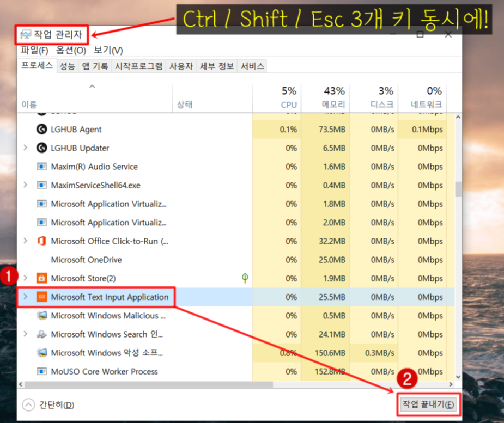This screenshot has height=423, width=504.
Task: Click the 0.3MB/s disk value
Action: pyautogui.click(x=380, y=353)
